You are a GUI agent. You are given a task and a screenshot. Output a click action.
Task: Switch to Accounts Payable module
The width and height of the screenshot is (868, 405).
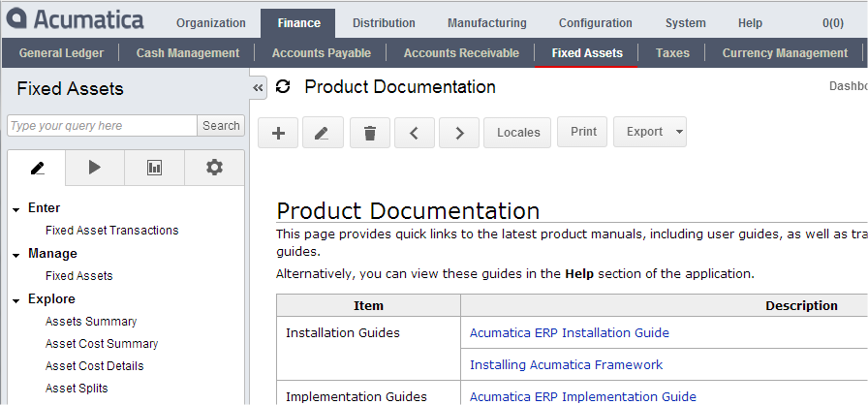tap(321, 53)
